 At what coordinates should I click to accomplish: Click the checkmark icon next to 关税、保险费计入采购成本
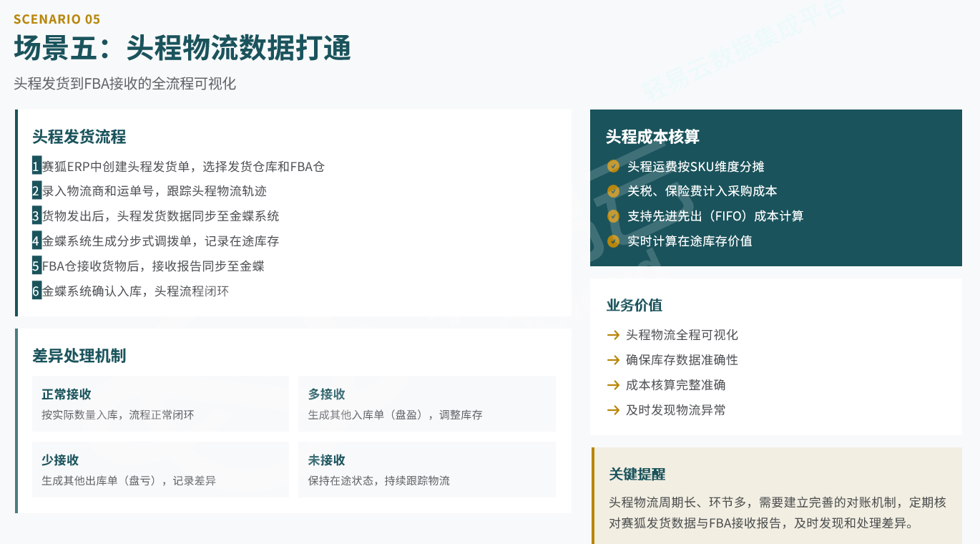tap(613, 191)
